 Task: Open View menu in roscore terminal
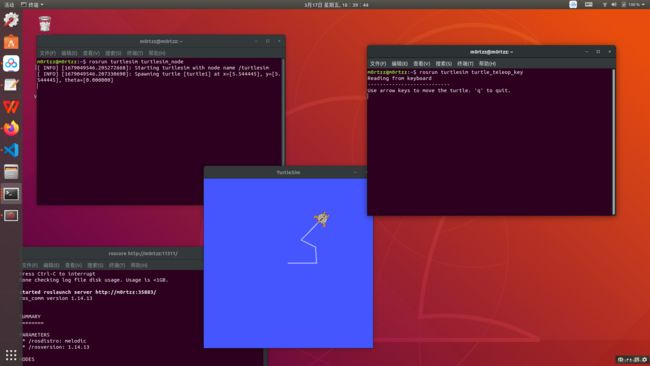click(73, 265)
